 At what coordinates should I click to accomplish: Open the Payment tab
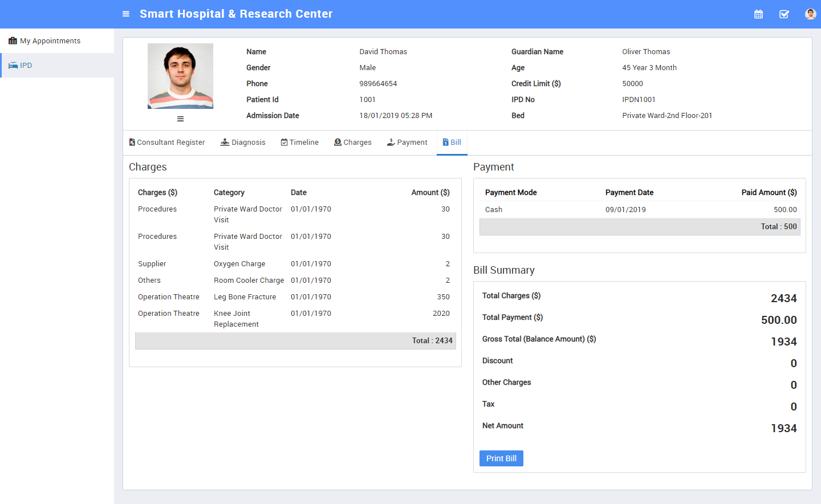pyautogui.click(x=407, y=143)
